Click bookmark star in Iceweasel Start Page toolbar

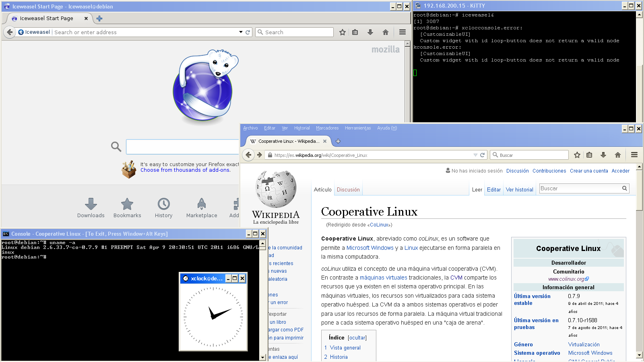click(343, 32)
